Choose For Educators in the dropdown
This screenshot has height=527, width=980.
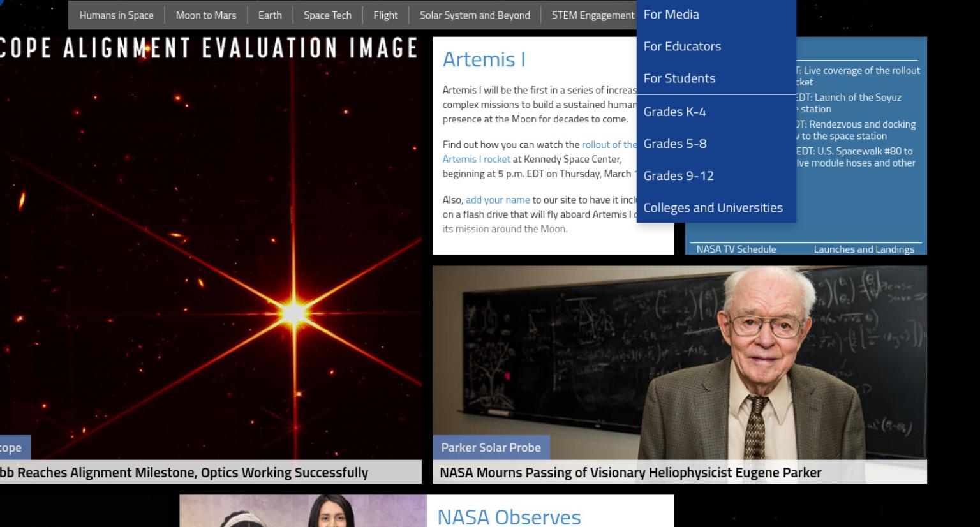[x=716, y=46]
